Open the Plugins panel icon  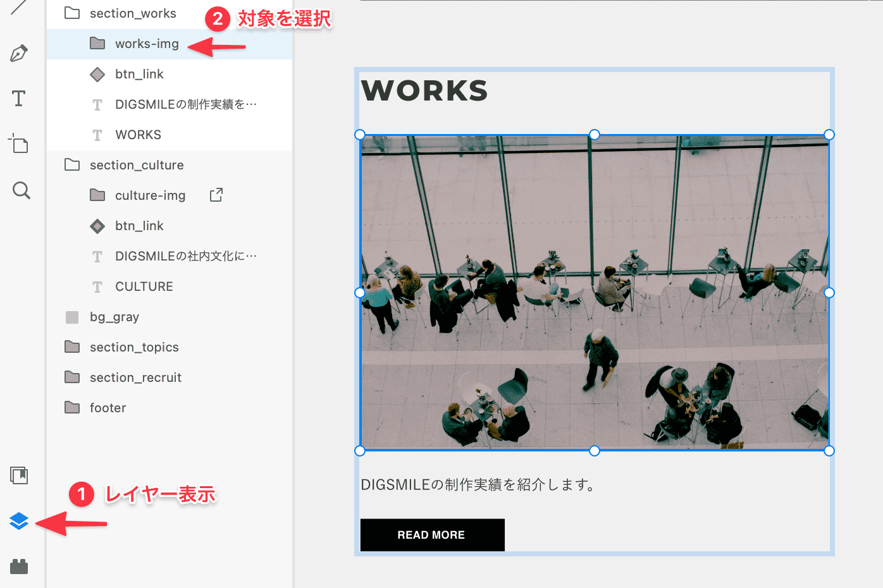point(19,567)
